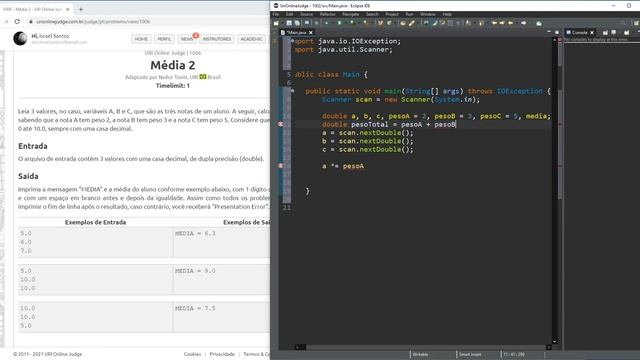
Task: Close the Main.java editor tab
Action: click(x=311, y=32)
